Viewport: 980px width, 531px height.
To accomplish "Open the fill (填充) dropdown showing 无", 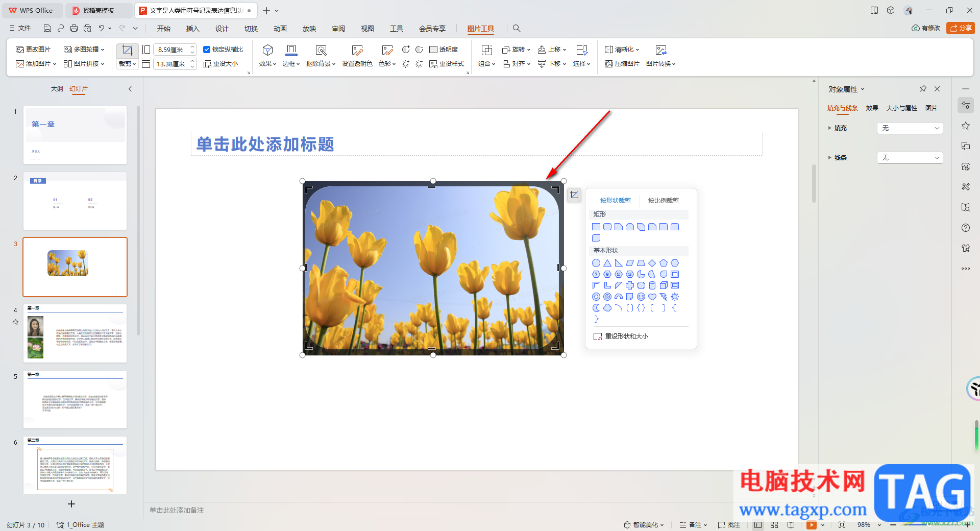I will 910,128.
